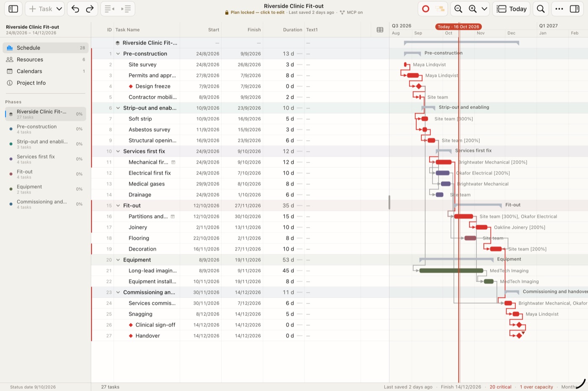Toggle the left sidebar panel

click(x=13, y=9)
